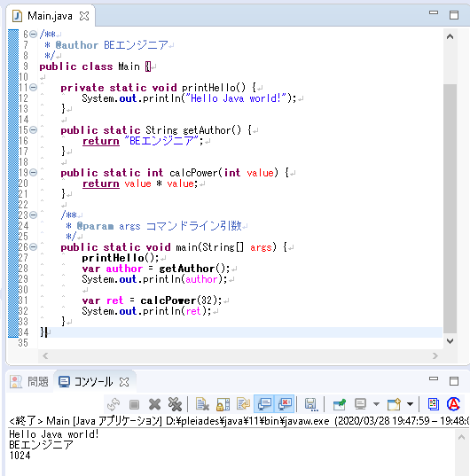Image resolution: width=470 pixels, height=476 pixels.
Task: Click line number 35 in gutter
Action: click(x=23, y=343)
